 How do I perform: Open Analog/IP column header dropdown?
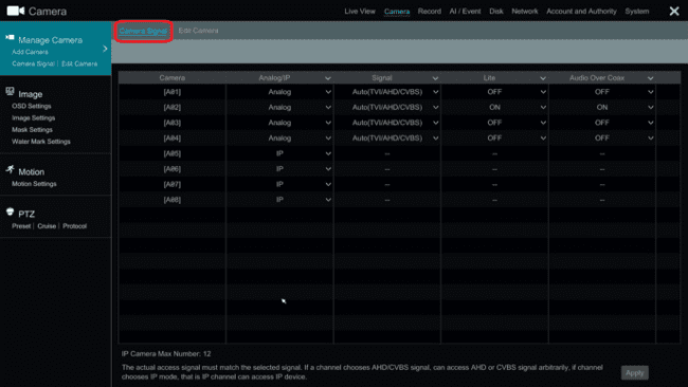pyautogui.click(x=328, y=78)
